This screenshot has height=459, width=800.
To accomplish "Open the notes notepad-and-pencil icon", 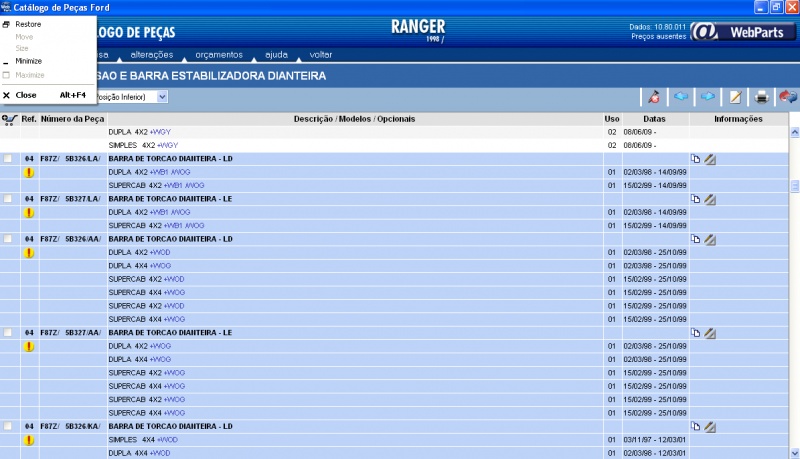I will pyautogui.click(x=735, y=97).
